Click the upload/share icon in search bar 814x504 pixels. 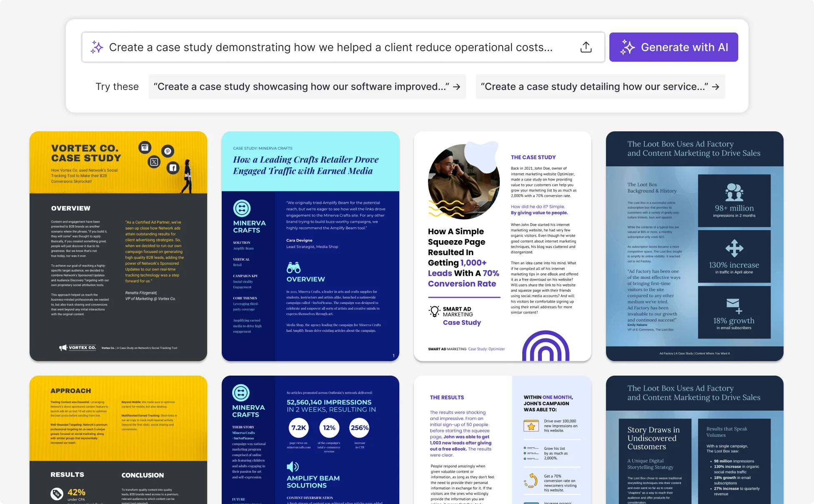(x=586, y=47)
